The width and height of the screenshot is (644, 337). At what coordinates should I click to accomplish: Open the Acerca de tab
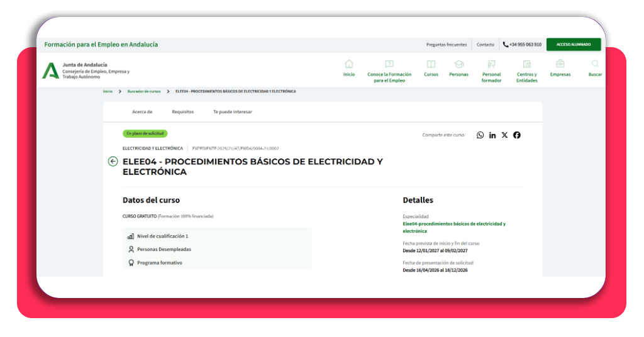[x=142, y=112]
